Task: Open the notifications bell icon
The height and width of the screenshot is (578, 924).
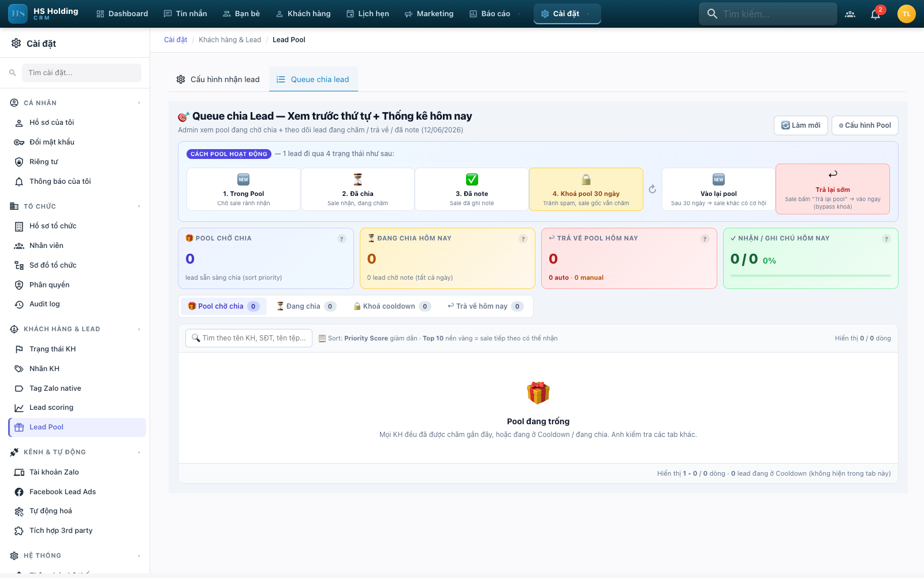Action: [x=875, y=14]
